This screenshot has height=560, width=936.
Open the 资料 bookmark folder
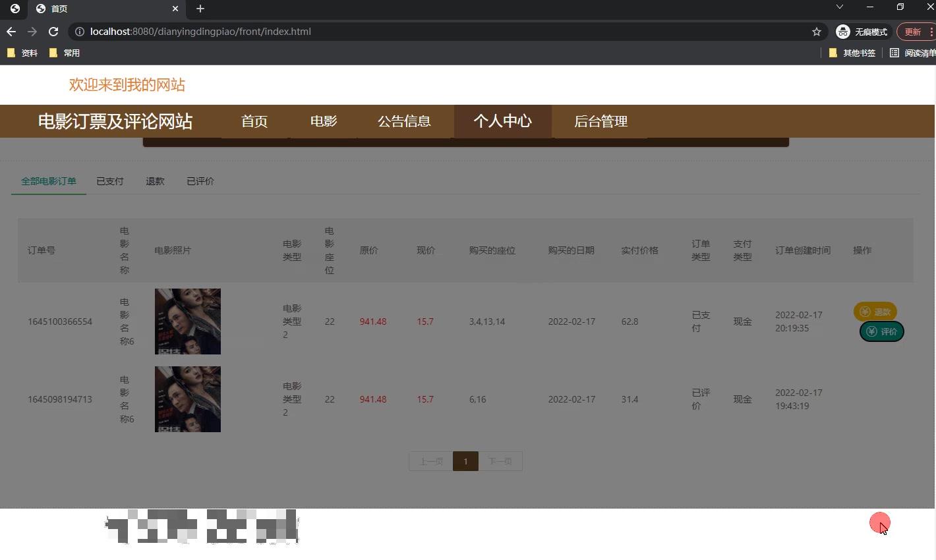[x=22, y=53]
